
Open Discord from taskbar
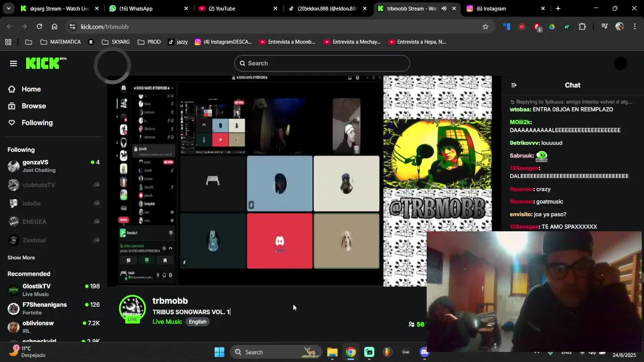[x=424, y=352]
